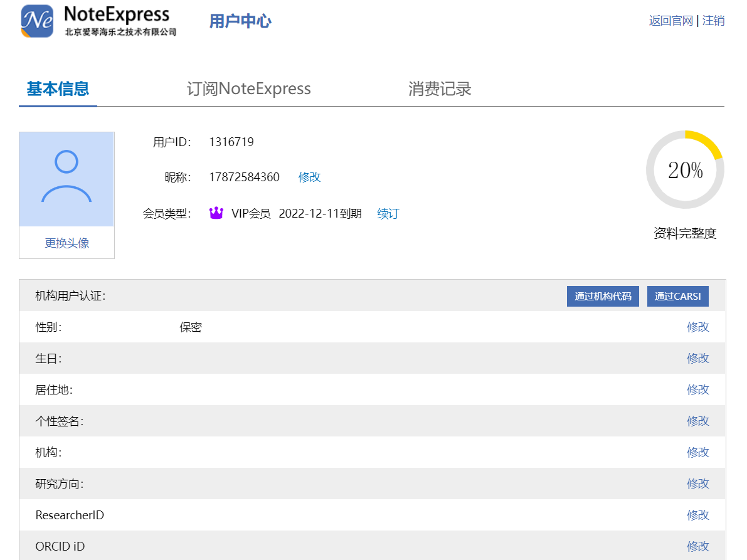
Task: Click 修改 in the 生日 row
Action: pos(698,358)
